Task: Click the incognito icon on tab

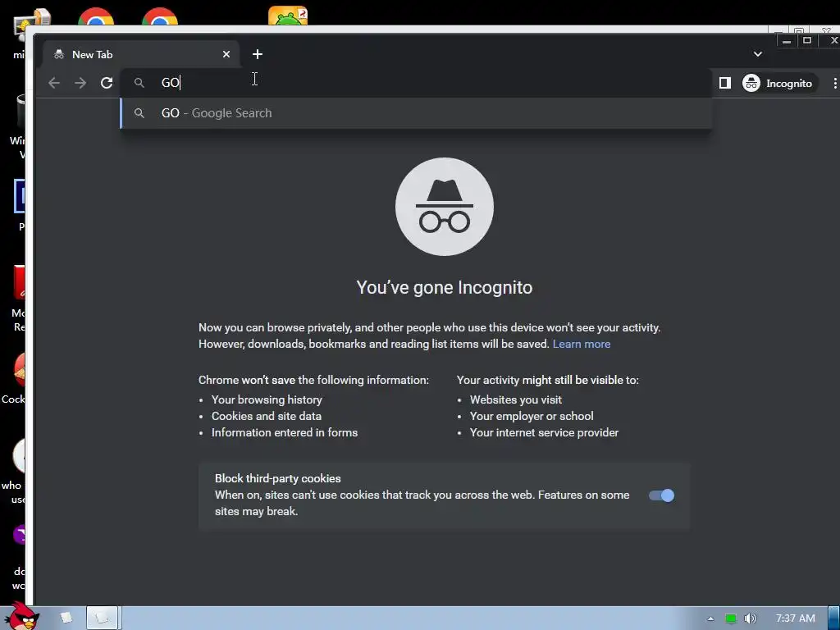Action: tap(59, 54)
